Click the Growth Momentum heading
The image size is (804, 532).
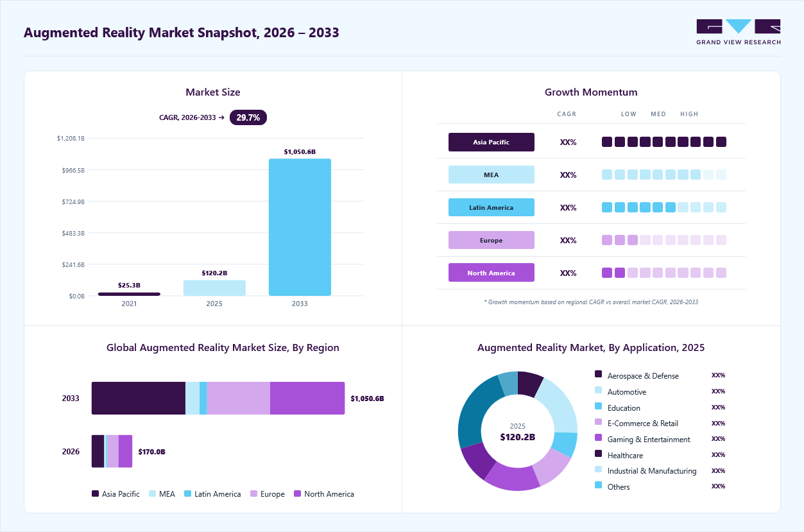(591, 92)
